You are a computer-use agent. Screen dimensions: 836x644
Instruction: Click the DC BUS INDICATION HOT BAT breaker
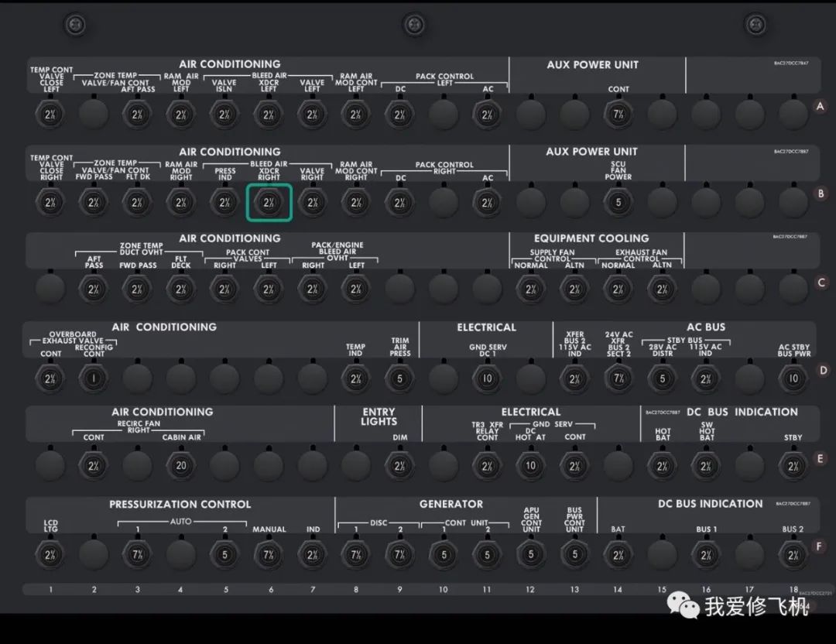(x=662, y=465)
